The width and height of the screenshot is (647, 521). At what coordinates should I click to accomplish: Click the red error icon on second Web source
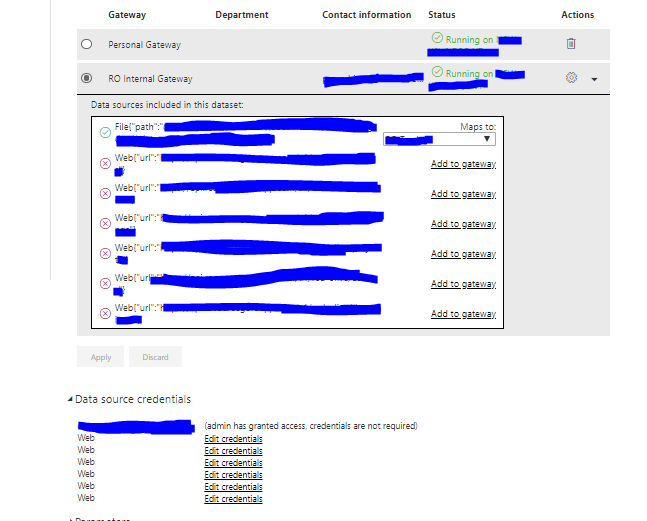(x=105, y=193)
